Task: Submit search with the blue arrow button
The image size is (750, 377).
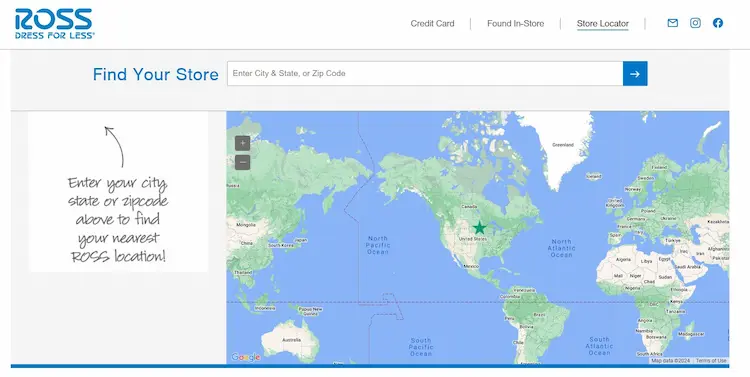Action: point(635,74)
